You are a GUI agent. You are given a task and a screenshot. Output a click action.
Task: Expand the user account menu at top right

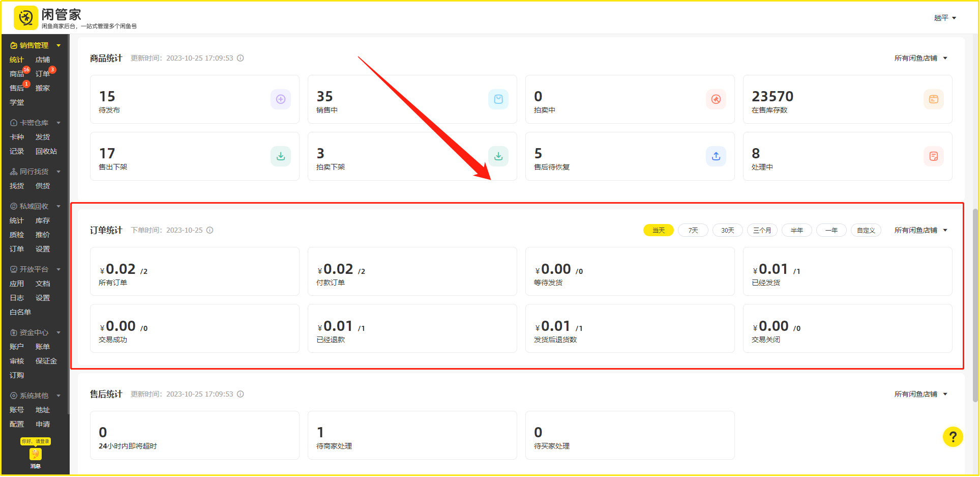[945, 18]
